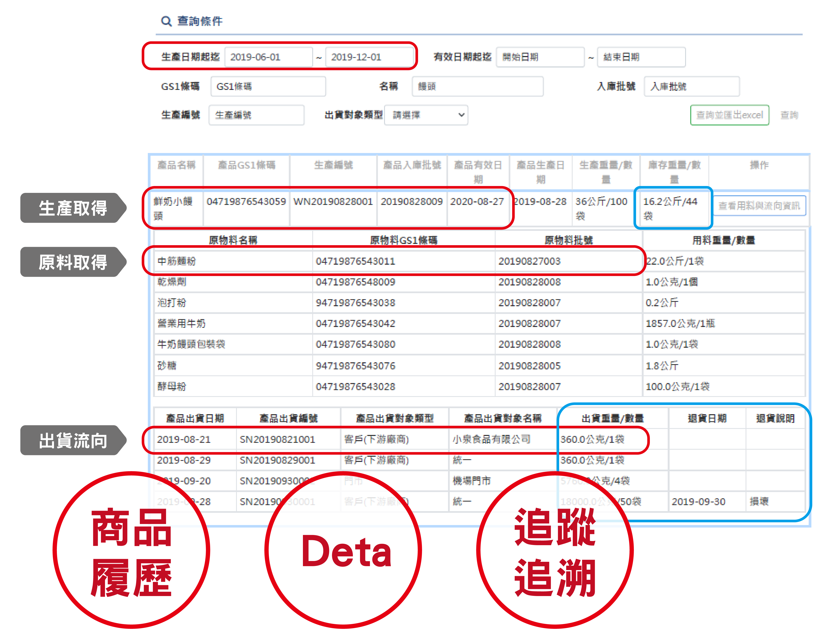Click the 追蹤追溯 red circle badge
This screenshot has width=839, height=644.
pyautogui.click(x=555, y=550)
